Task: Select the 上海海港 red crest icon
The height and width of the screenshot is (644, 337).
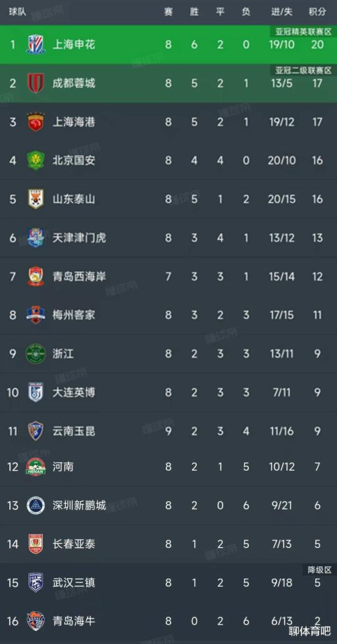Action: [x=36, y=122]
